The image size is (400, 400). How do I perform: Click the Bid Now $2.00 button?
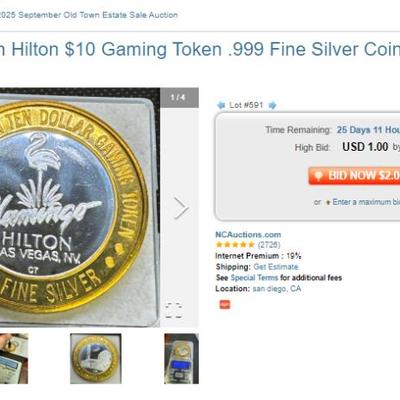(x=354, y=176)
